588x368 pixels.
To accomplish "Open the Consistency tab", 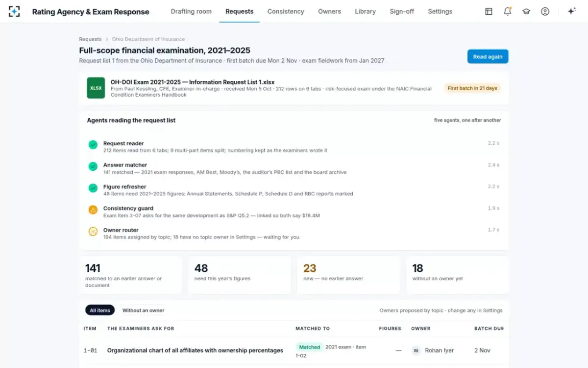I will (x=286, y=11).
